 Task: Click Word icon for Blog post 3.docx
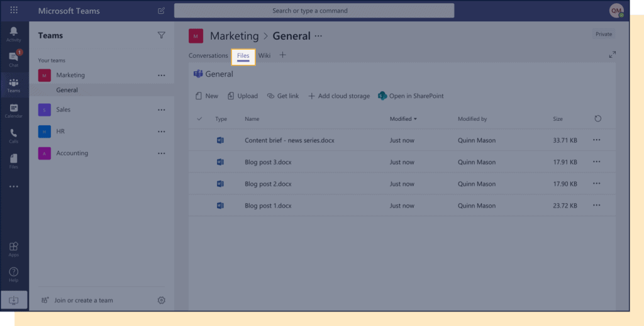coord(220,162)
